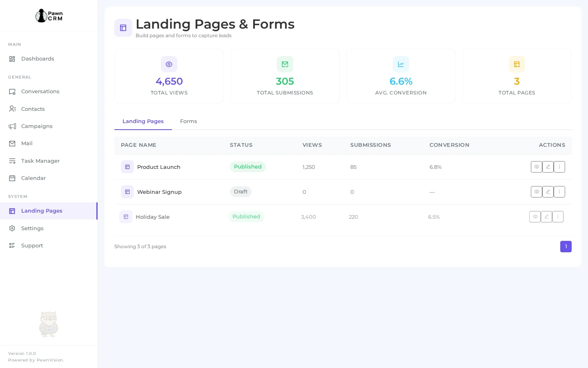The image size is (588, 368).
Task: Expand Webinar Signup's kebab options menu
Action: pos(559,192)
